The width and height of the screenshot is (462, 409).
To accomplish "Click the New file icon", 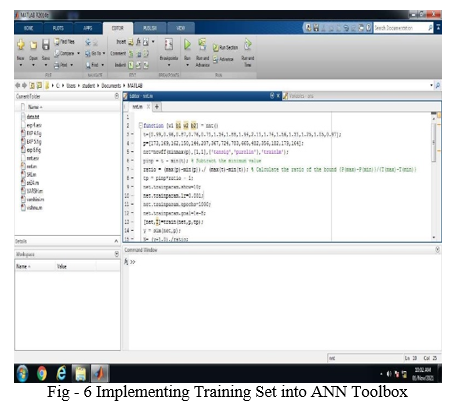I will pos(21,45).
